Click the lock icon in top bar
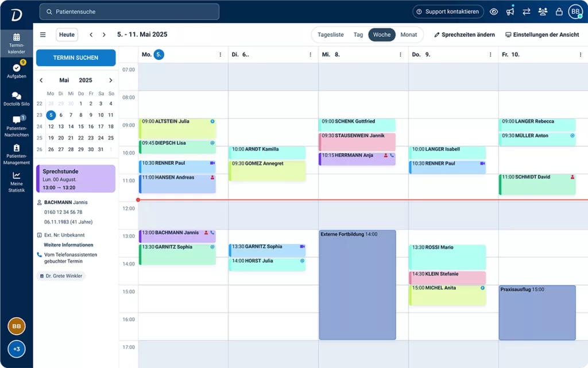Image resolution: width=588 pixels, height=368 pixels. [x=559, y=11]
